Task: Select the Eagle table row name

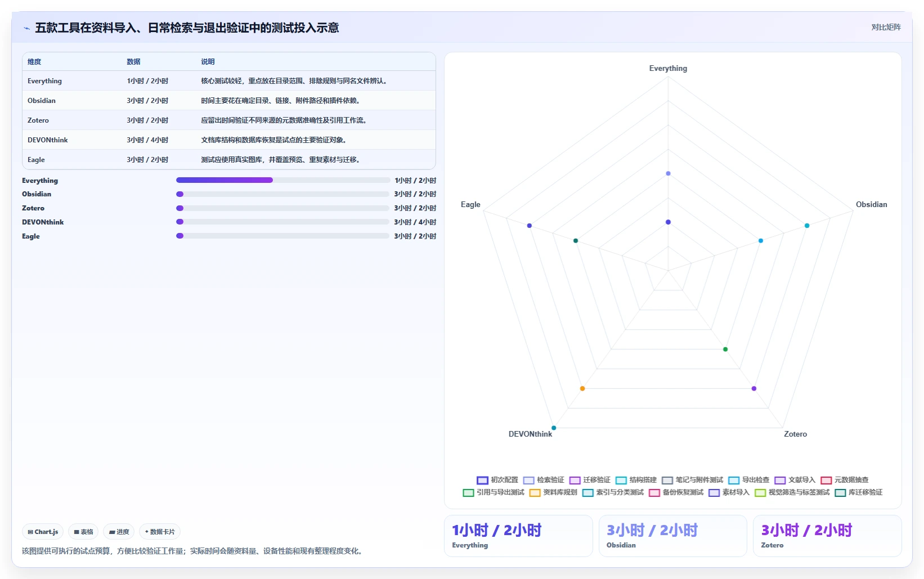Action: click(36, 160)
